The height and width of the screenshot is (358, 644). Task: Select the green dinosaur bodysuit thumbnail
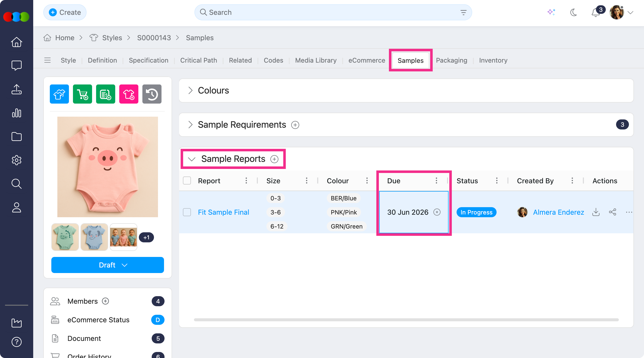(x=65, y=237)
